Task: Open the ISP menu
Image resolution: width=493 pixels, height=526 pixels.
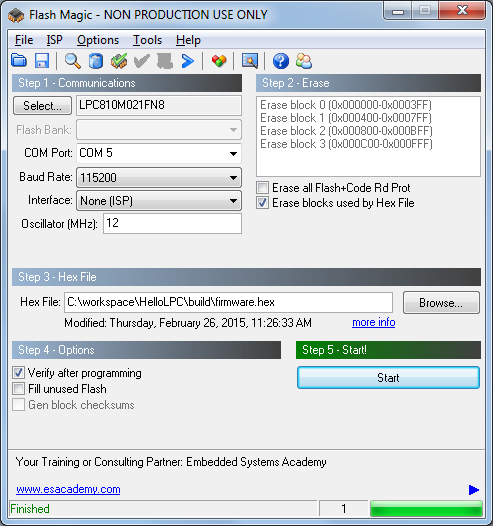Action: tap(55, 40)
